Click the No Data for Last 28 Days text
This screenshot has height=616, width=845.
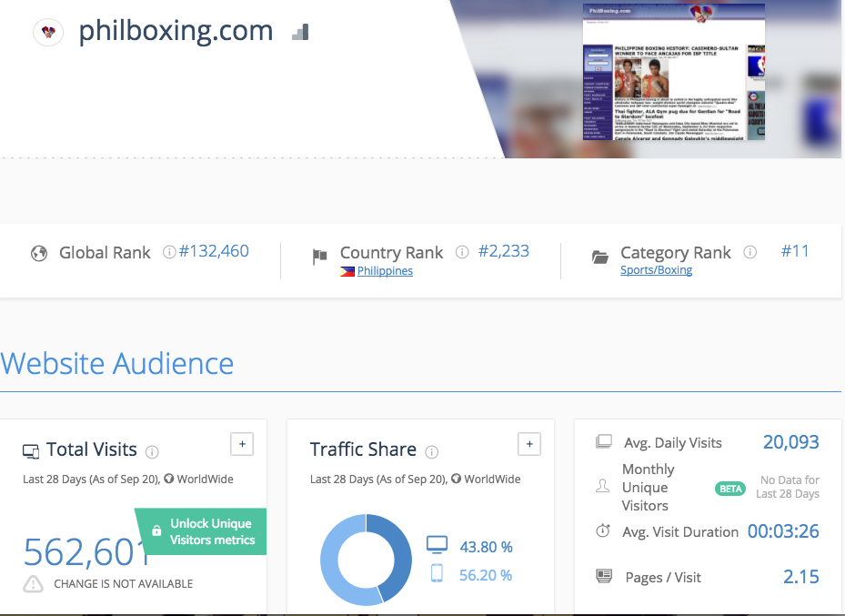click(x=788, y=487)
